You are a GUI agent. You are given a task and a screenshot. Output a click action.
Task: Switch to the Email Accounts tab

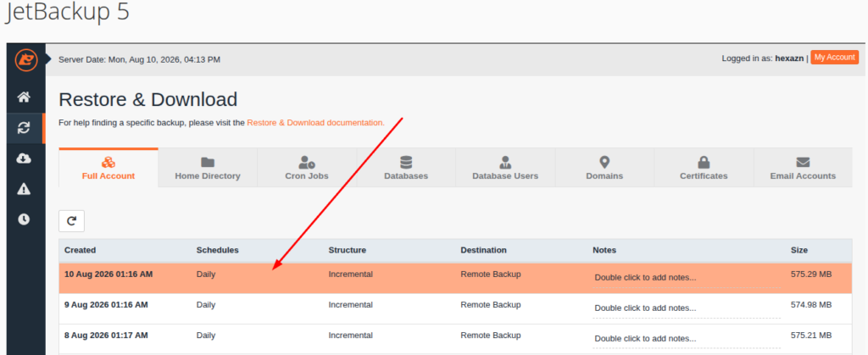[x=803, y=168]
